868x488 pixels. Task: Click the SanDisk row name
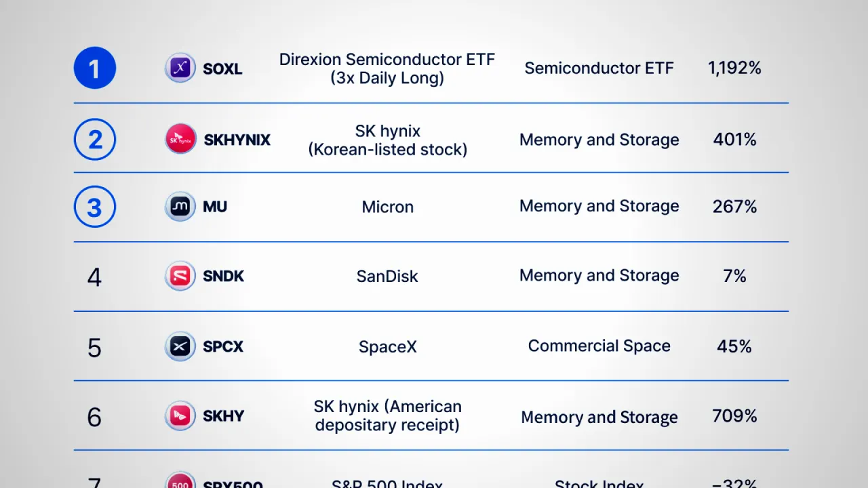(387, 276)
